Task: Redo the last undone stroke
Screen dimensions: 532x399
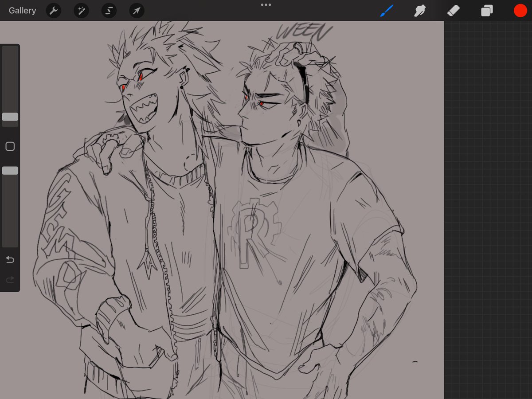Action: point(10,280)
